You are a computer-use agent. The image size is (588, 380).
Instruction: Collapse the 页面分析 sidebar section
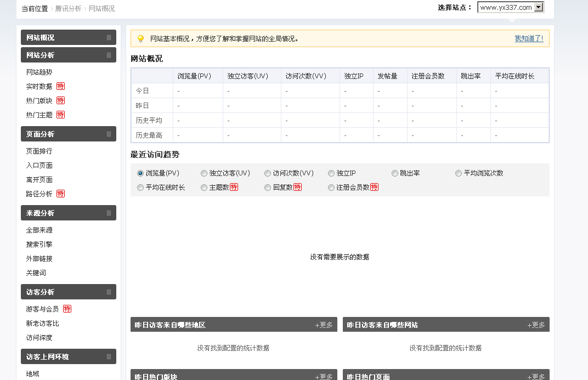69,134
